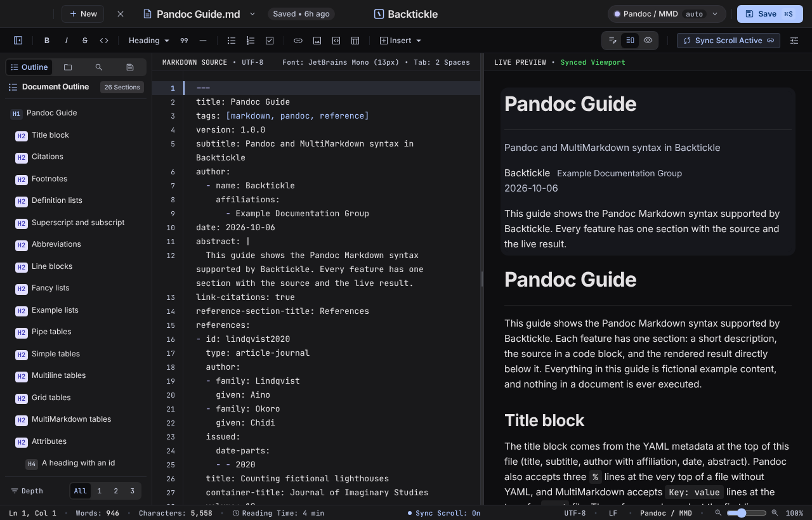Insert a code block

pos(336,41)
